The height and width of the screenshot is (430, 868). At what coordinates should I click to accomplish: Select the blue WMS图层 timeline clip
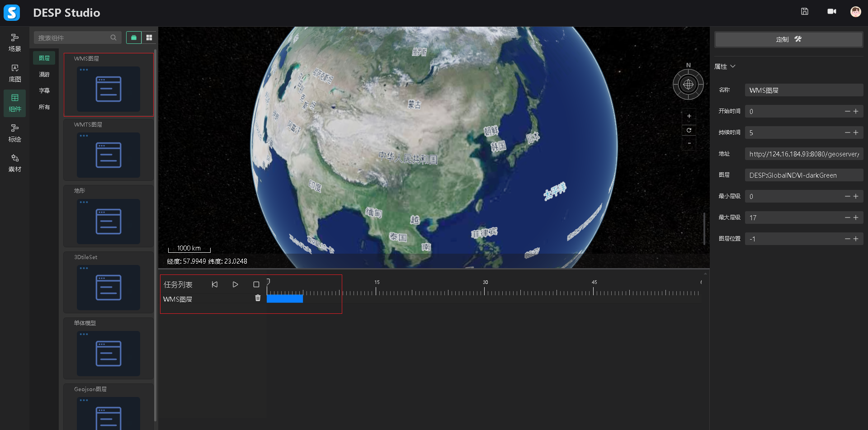click(285, 298)
